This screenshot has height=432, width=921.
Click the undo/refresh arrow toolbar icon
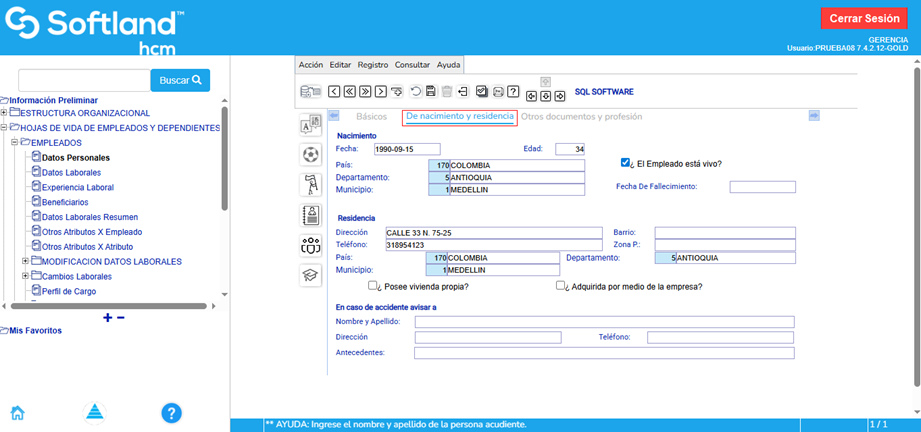[x=415, y=91]
